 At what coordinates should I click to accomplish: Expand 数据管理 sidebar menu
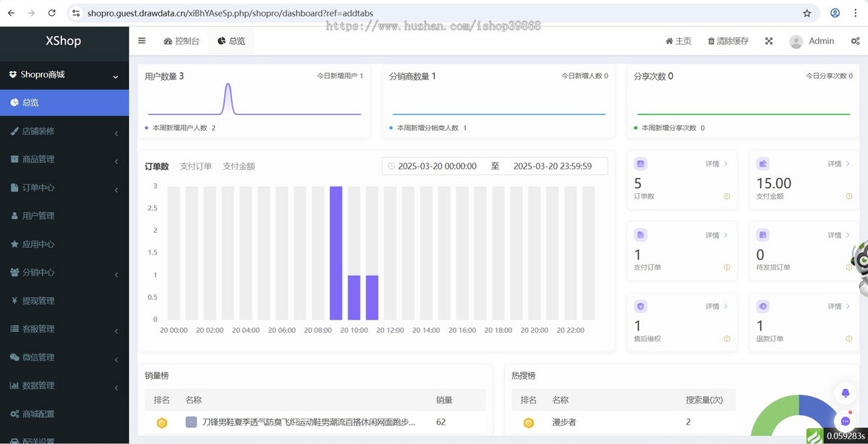(x=64, y=385)
